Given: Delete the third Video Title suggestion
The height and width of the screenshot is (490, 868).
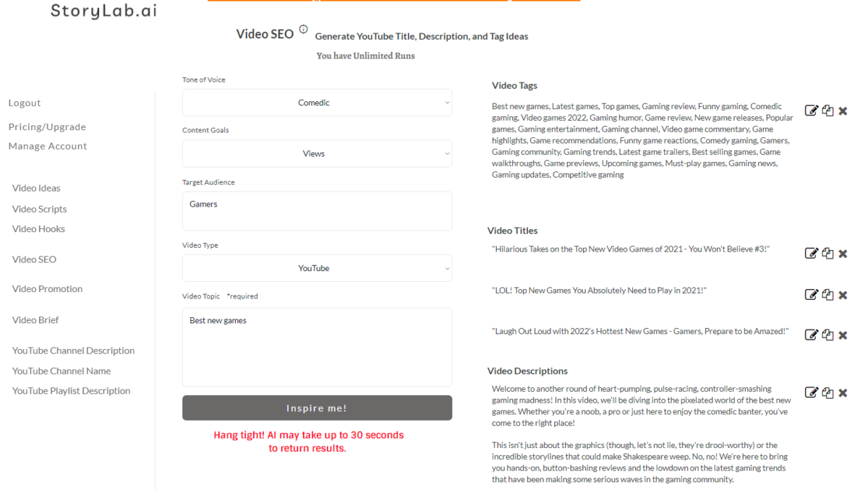Looking at the screenshot, I should (x=843, y=335).
